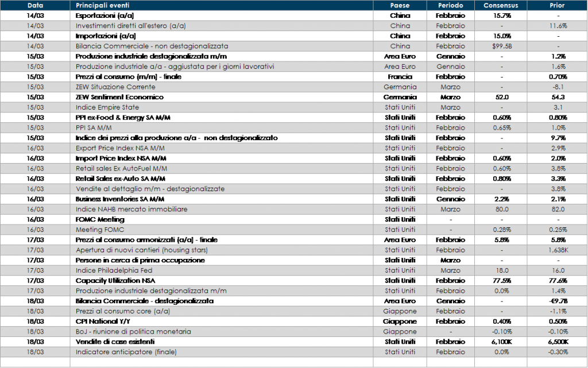Select the Prior column header
Viewport: 588px width, 368px height.
click(x=557, y=5)
